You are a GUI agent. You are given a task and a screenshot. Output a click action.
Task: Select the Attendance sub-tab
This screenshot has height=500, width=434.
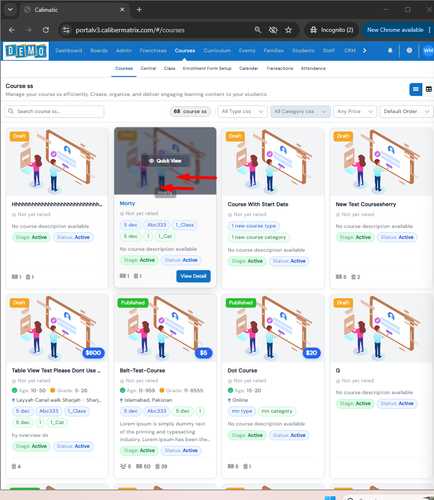(313, 68)
